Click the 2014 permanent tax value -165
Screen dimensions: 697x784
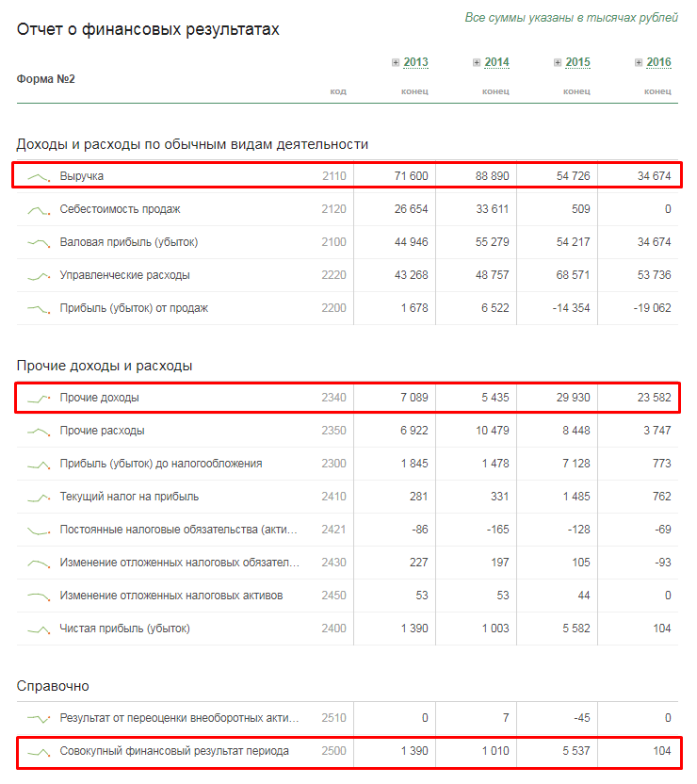click(497, 530)
